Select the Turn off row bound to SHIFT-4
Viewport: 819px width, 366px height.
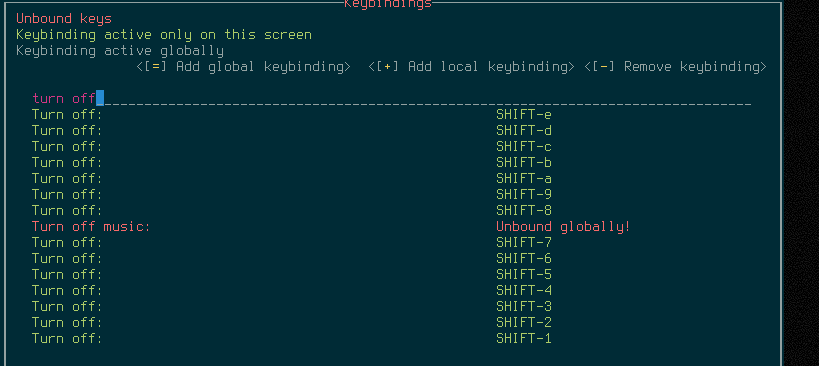[391, 290]
